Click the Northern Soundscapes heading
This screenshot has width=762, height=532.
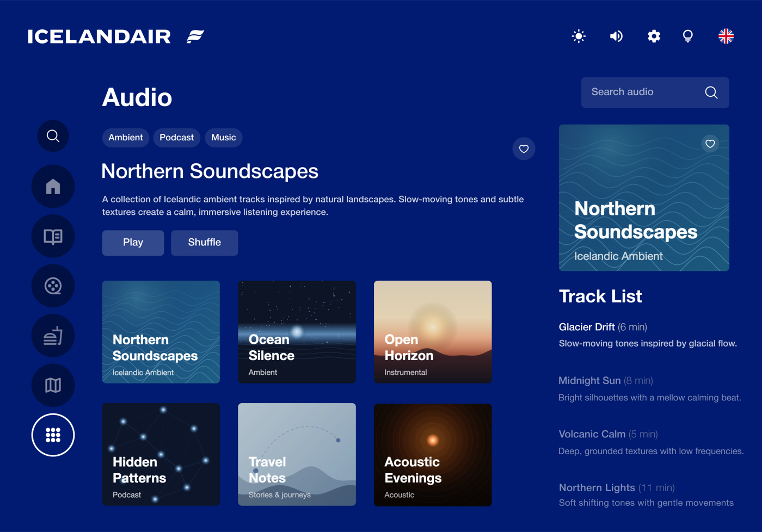tap(210, 171)
